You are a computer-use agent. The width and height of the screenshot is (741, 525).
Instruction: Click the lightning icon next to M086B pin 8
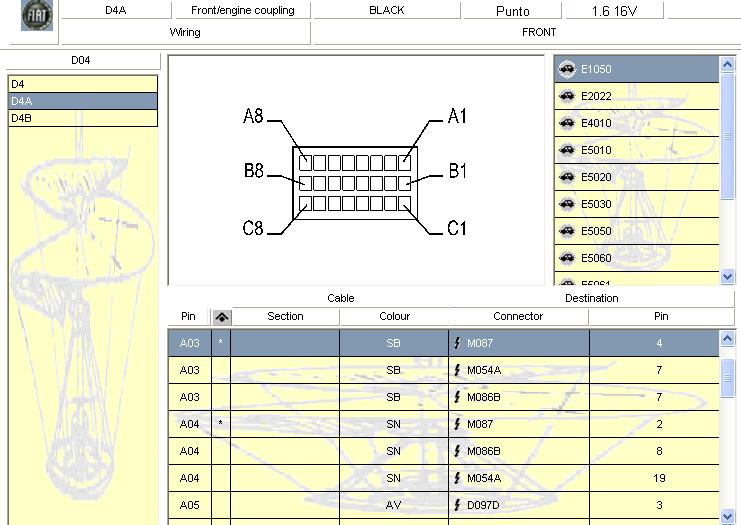click(457, 451)
